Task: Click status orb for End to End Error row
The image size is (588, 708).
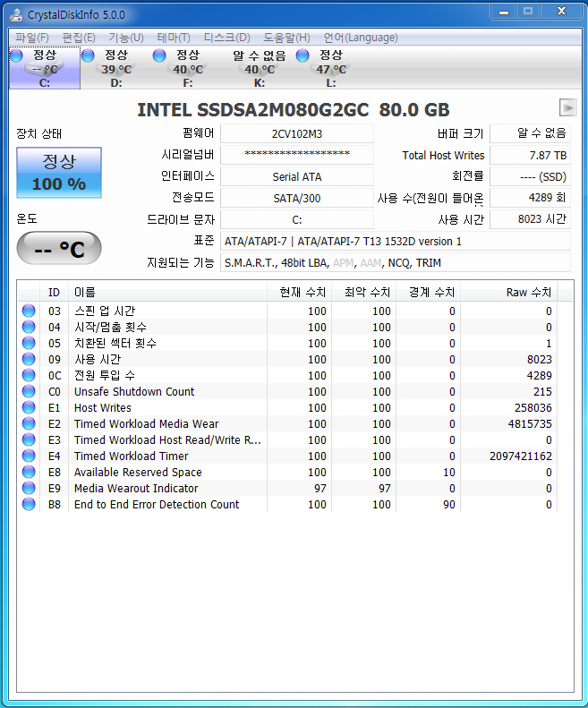Action: [29, 504]
